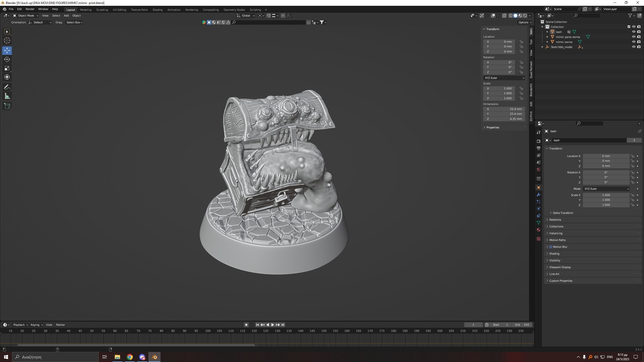Open the Global orientation dropdown
Screen dimensions: 644x362
pyautogui.click(x=246, y=16)
